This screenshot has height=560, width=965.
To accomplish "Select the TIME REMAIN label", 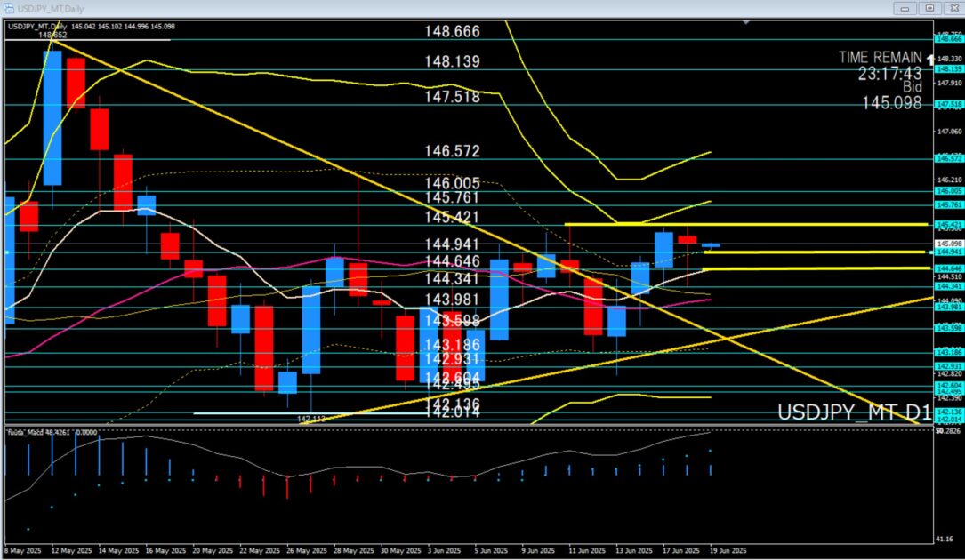I will point(880,57).
